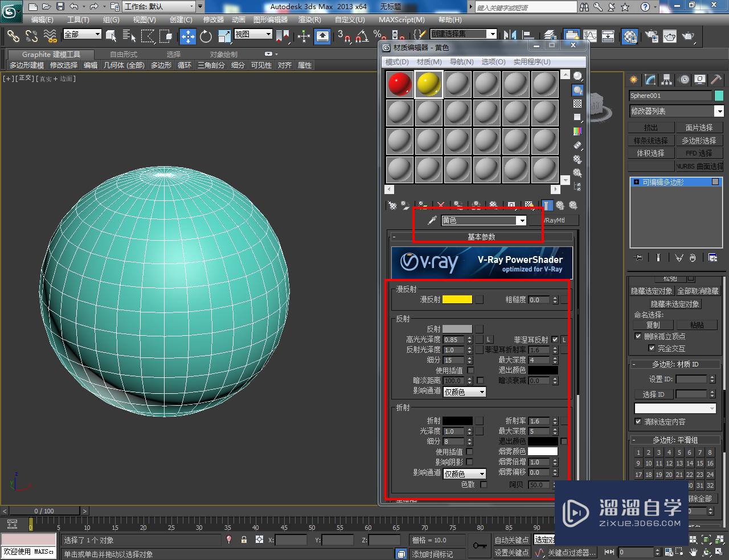This screenshot has height=560, width=729.
Task: Toggle material editor Backlight icon
Action: [578, 90]
